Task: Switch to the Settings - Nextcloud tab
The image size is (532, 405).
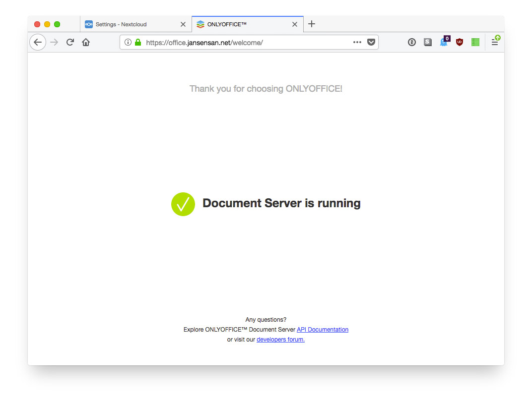Action: pyautogui.click(x=135, y=24)
